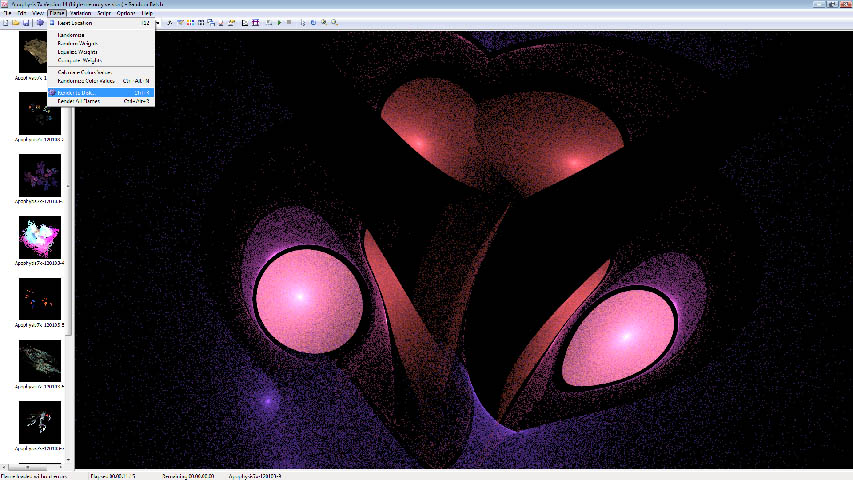Open the Options menu

(x=126, y=13)
